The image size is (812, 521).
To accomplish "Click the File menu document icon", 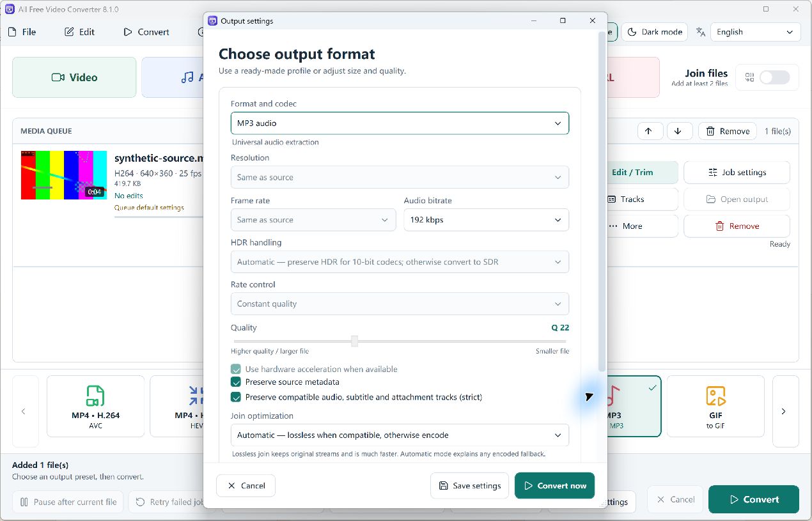I will [x=12, y=32].
